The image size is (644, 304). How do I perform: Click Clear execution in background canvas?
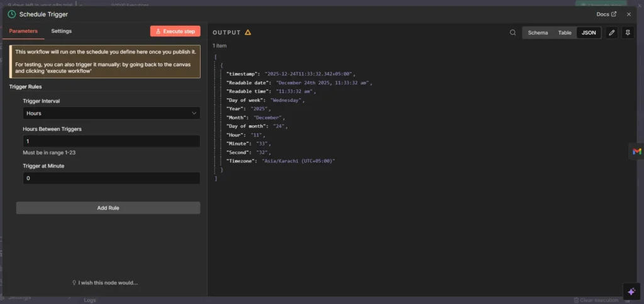596,300
